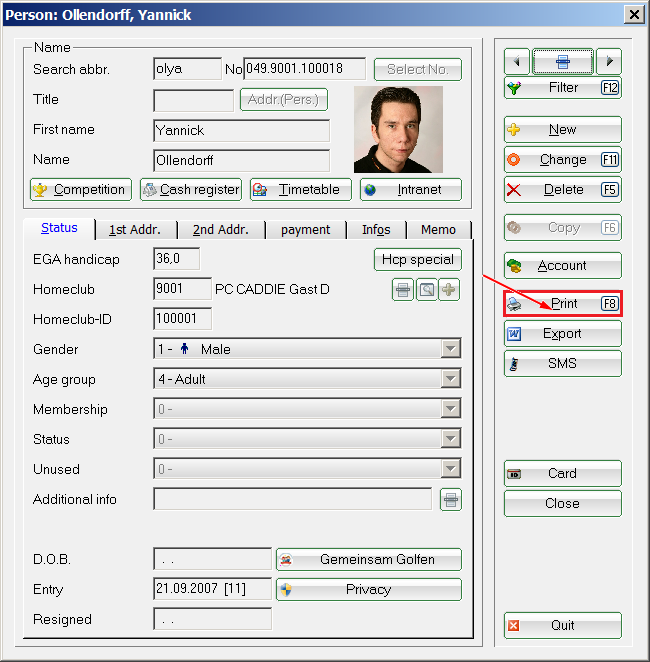Click the First name field

click(x=241, y=130)
